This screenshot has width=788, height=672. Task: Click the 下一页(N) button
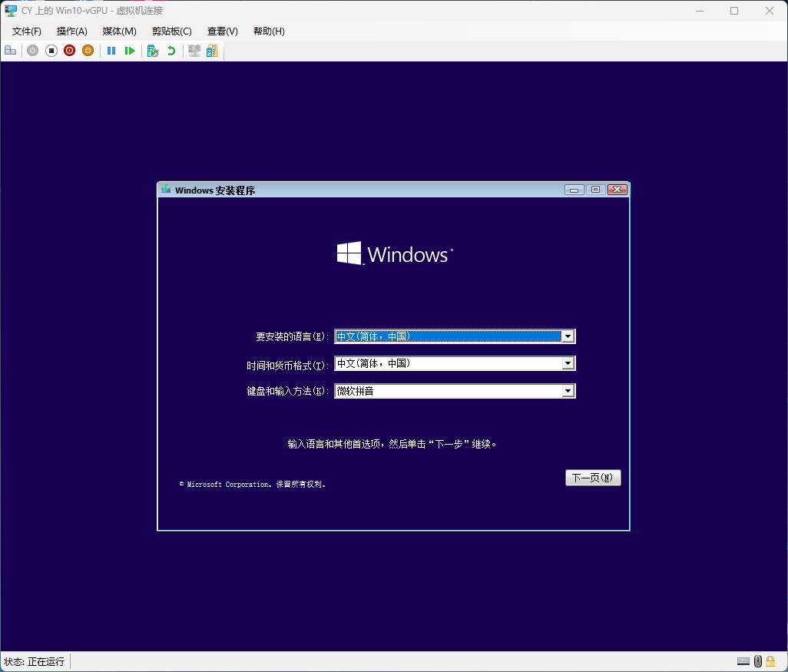click(592, 478)
